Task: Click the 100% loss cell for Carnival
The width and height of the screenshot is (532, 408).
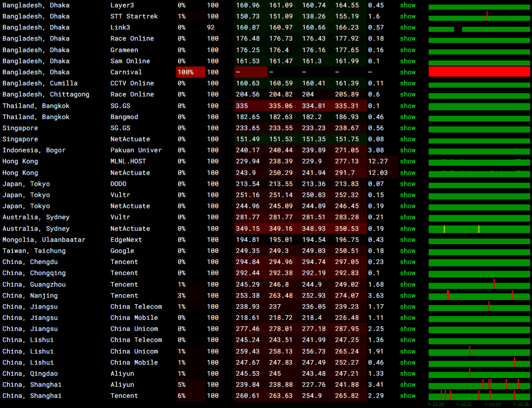Action: pos(191,72)
